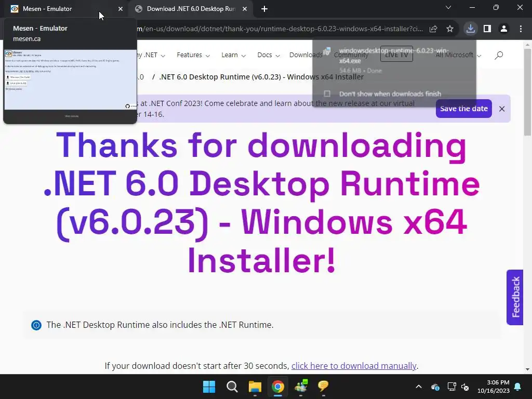
Task: Click the site search magnifier icon
Action: tap(499, 55)
